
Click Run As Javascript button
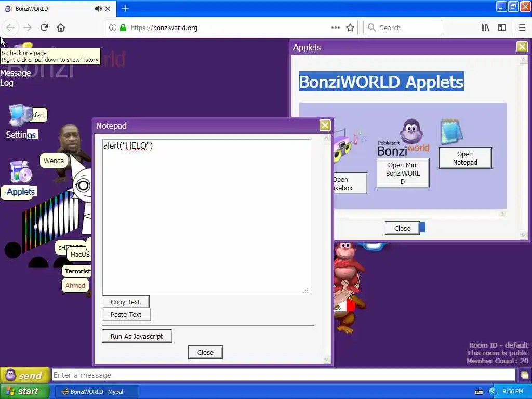point(137,336)
